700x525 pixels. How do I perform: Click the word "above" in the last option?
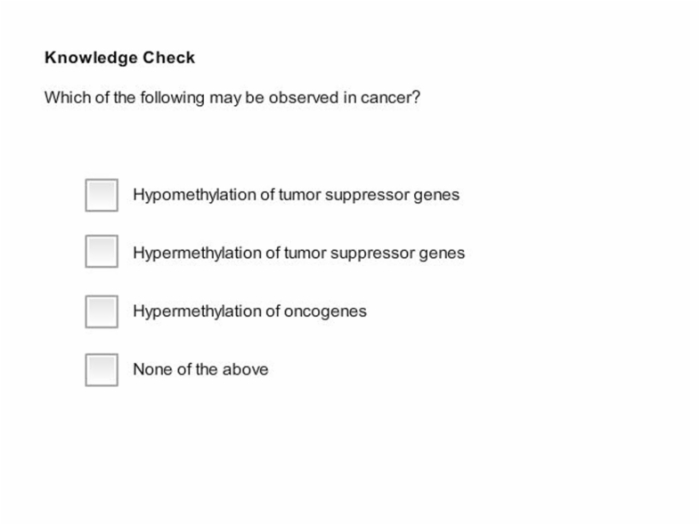click(245, 369)
